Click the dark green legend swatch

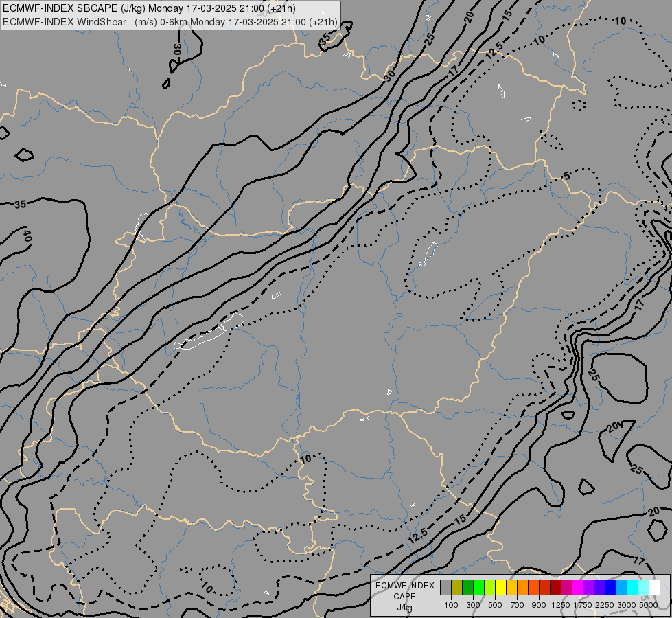[467, 587]
